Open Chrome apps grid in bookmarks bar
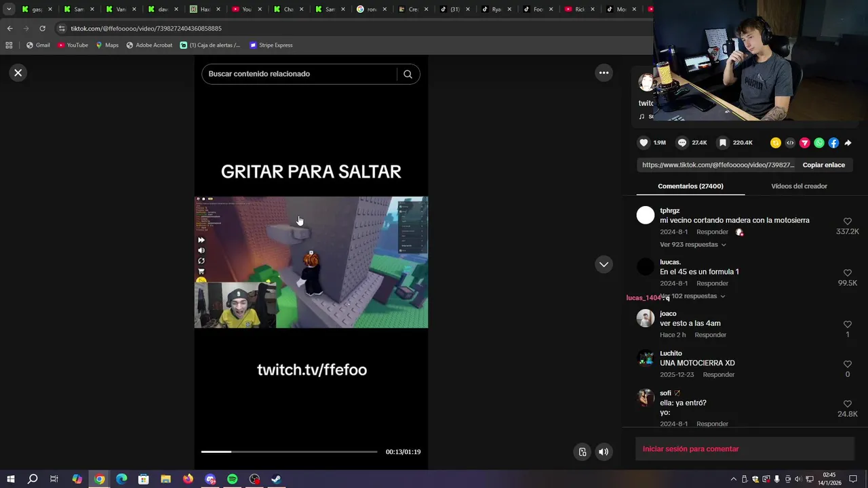 click(9, 45)
